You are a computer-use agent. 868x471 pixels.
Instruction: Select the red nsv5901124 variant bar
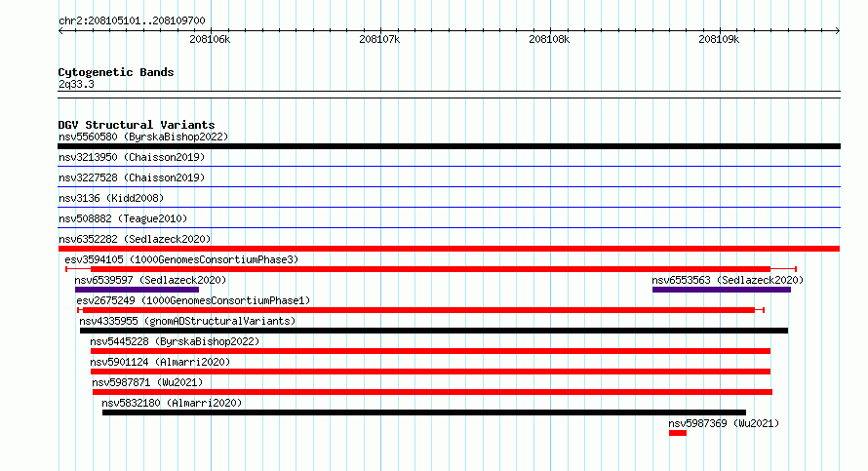(x=431, y=372)
